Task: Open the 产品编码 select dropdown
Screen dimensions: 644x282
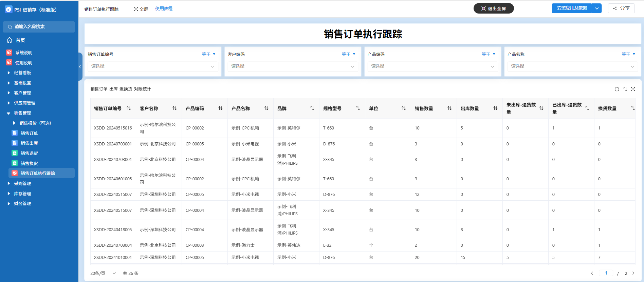Action: tap(433, 66)
